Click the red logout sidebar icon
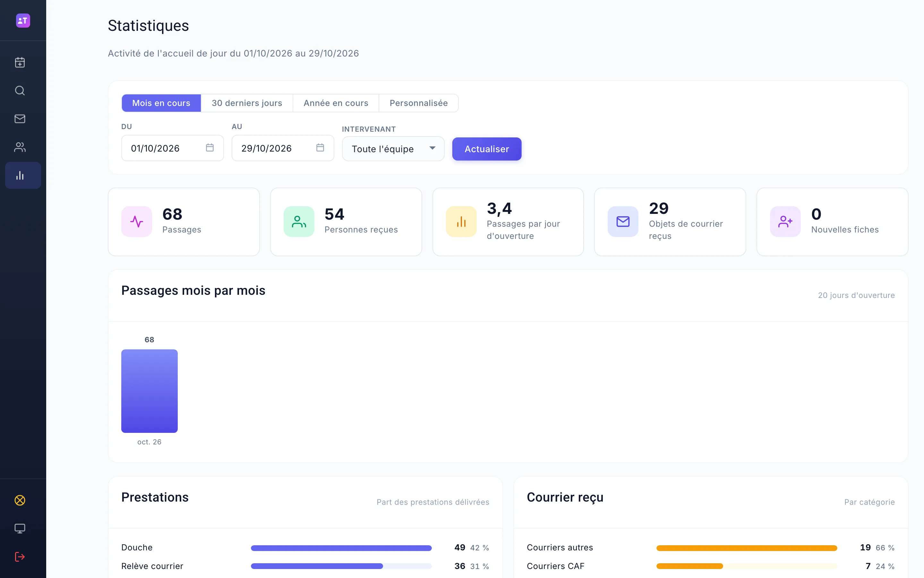Screen dimensions: 924x578 point(20,557)
